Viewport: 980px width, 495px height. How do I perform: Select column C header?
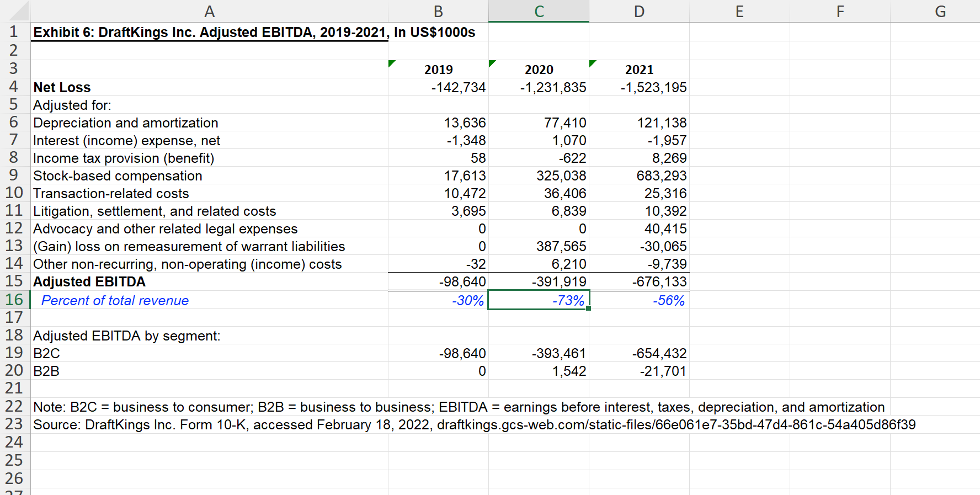point(539,11)
